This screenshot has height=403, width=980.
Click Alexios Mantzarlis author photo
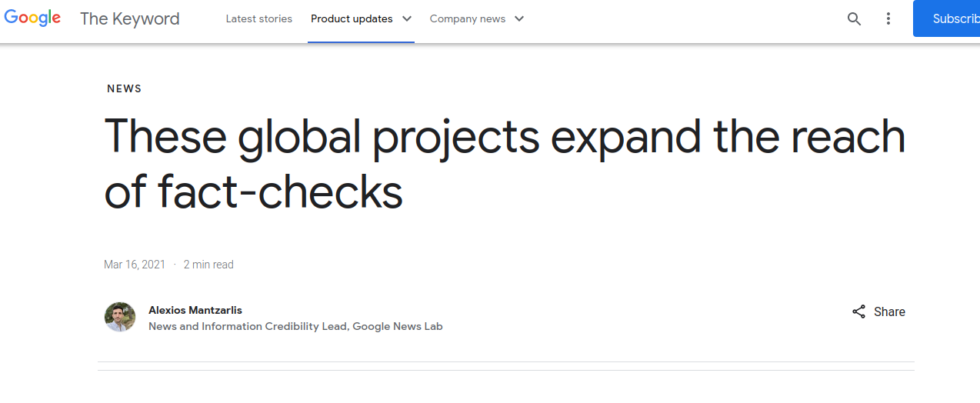click(120, 317)
